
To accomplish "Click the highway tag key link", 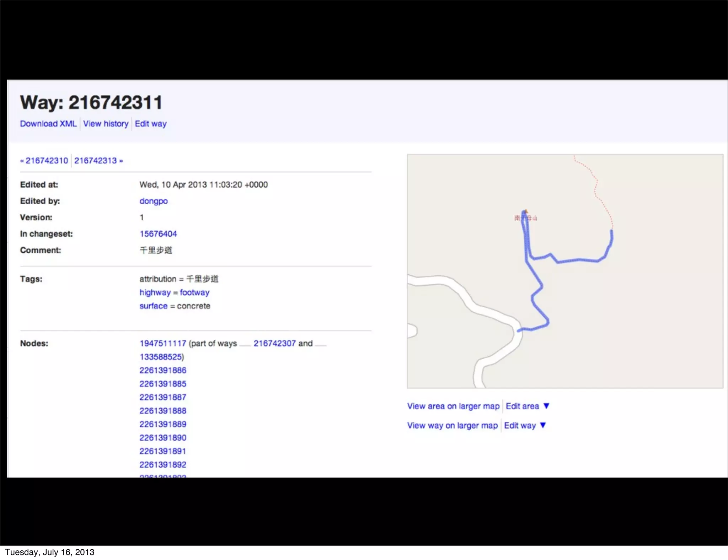I will click(x=155, y=292).
